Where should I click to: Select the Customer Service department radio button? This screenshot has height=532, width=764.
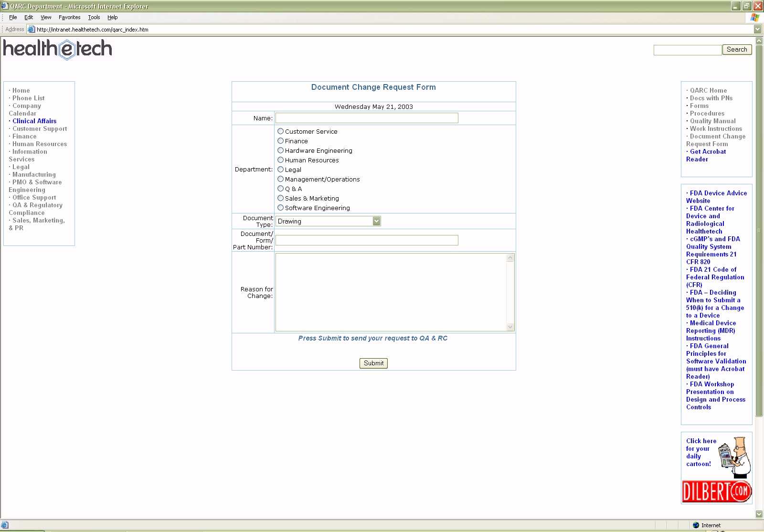281,131
